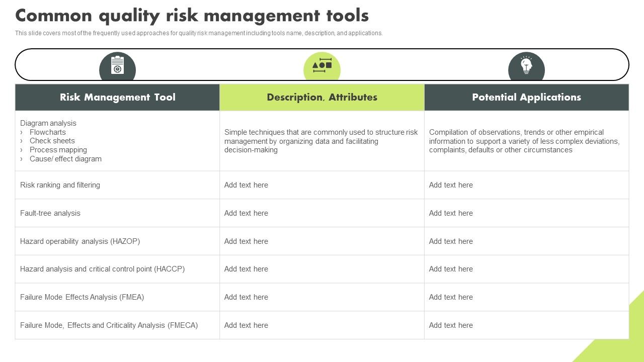Viewport: 644px width, 362px height.
Task: Select the 'Description, Attributes' column header
Action: (x=322, y=97)
